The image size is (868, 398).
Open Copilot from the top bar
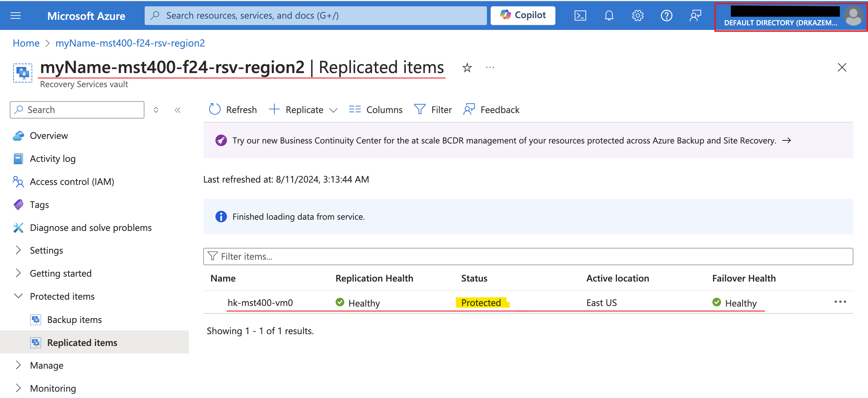(523, 15)
